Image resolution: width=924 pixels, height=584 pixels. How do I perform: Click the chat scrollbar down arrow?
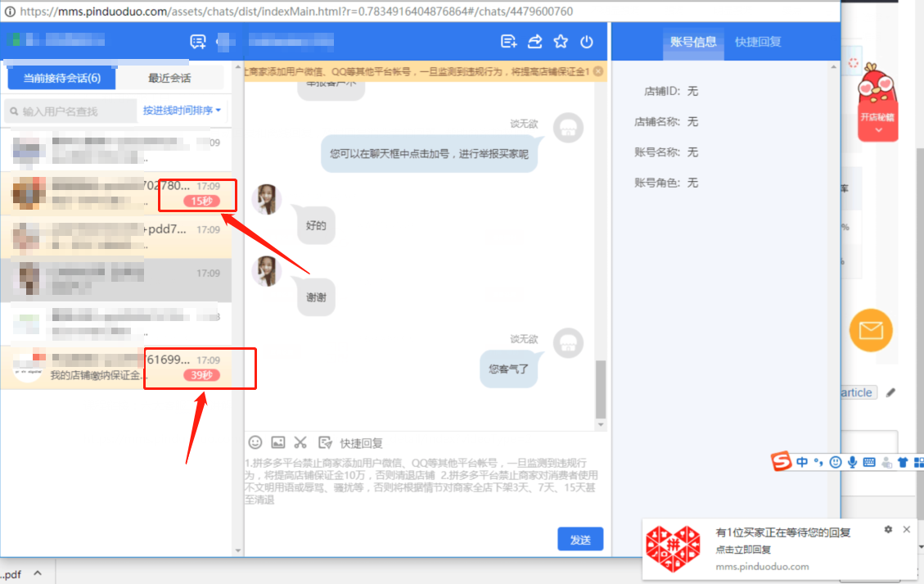coord(602,425)
